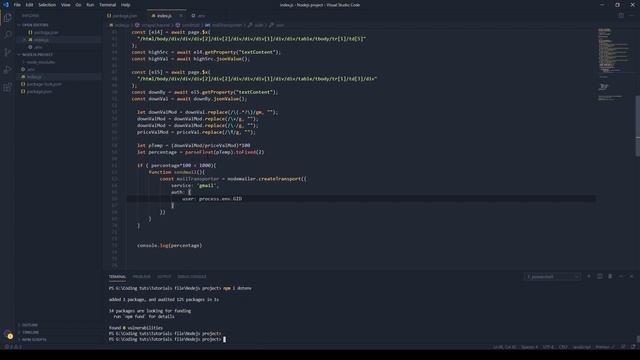Viewport: 640px width, 360px height.
Task: Open package-lock.json in the file tree
Action: pos(58,84)
